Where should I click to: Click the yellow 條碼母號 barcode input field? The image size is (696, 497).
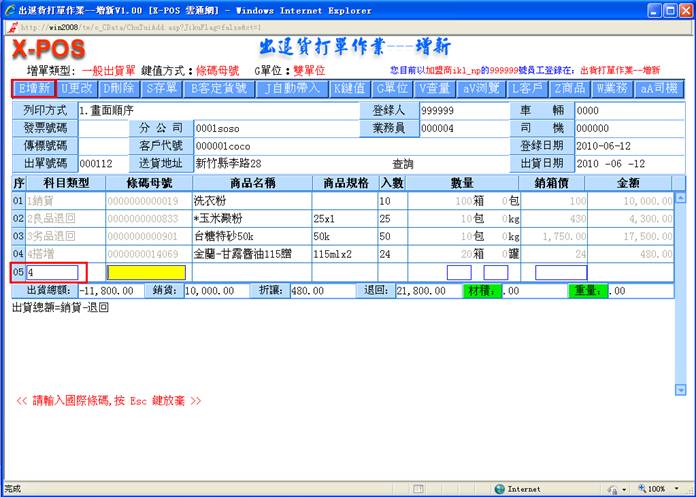[147, 272]
